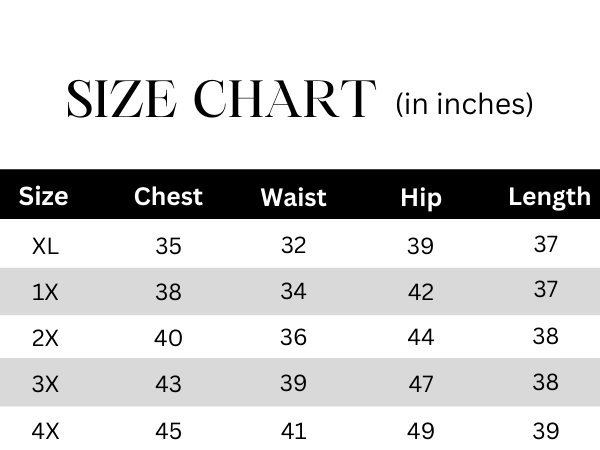Click the waist value 41 for 4X

click(293, 430)
